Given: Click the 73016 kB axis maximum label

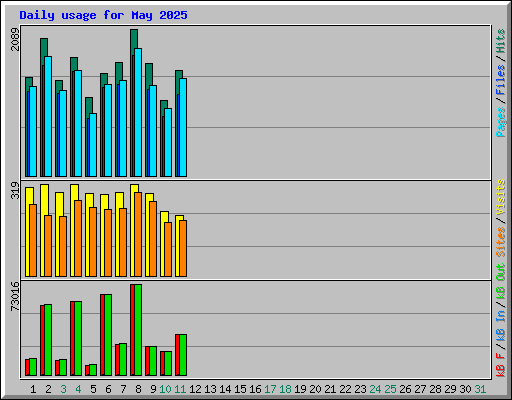Looking at the screenshot, I should pos(15,297).
